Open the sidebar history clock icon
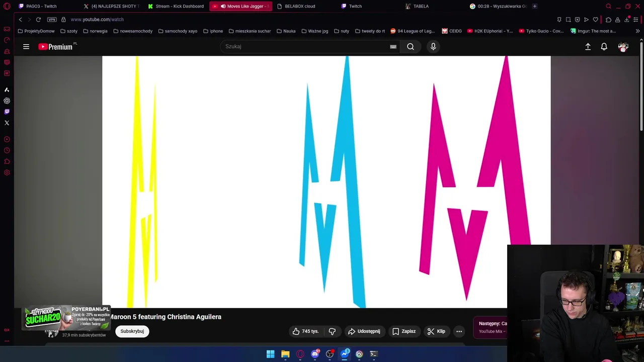The width and height of the screenshot is (644, 362). click(x=7, y=150)
